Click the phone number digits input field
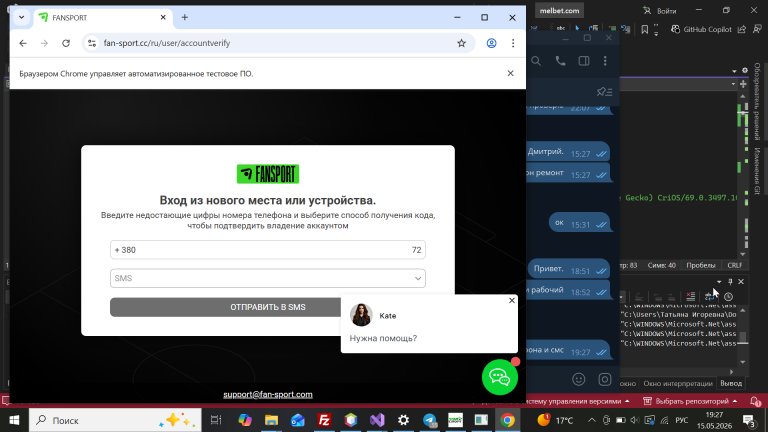The width and height of the screenshot is (768, 432). click(268, 250)
